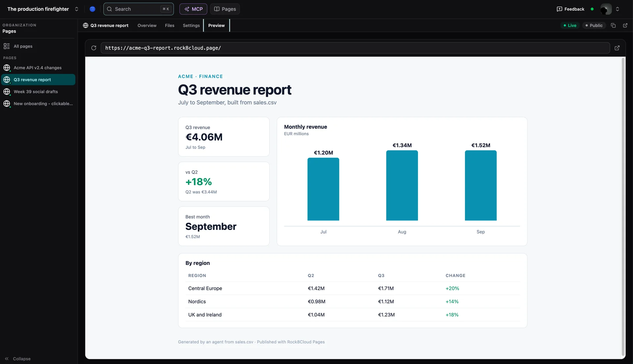Viewport: 633px width, 364px height.
Task: Click the Search input field
Action: (138, 9)
